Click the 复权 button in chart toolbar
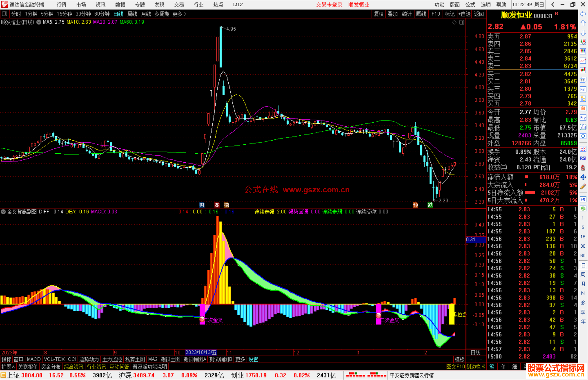 [x=378, y=14]
